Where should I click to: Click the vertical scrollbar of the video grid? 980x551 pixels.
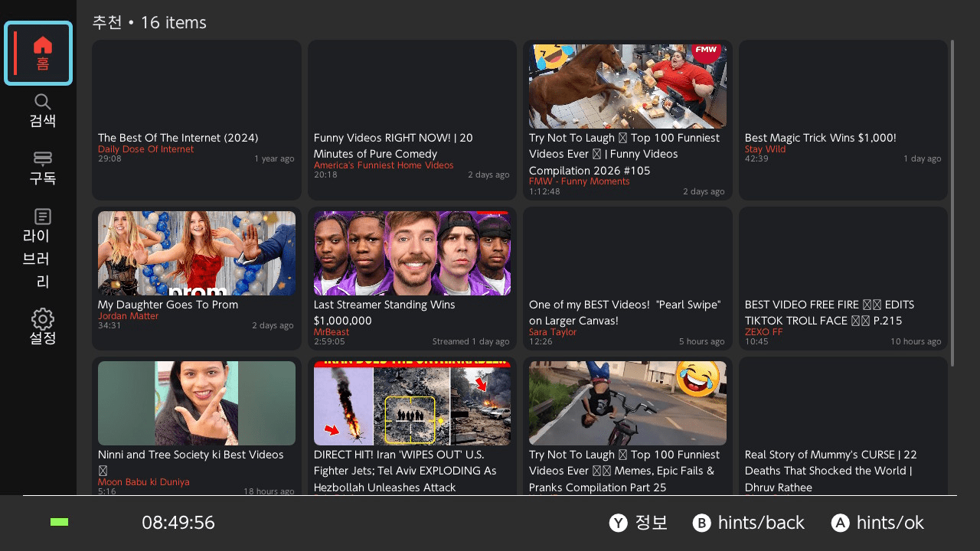point(952,203)
